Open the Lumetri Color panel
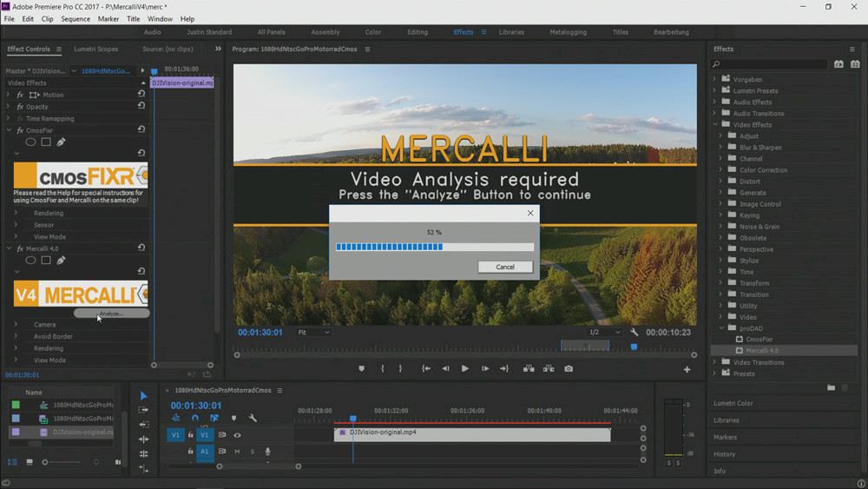This screenshot has height=489, width=868. (733, 403)
